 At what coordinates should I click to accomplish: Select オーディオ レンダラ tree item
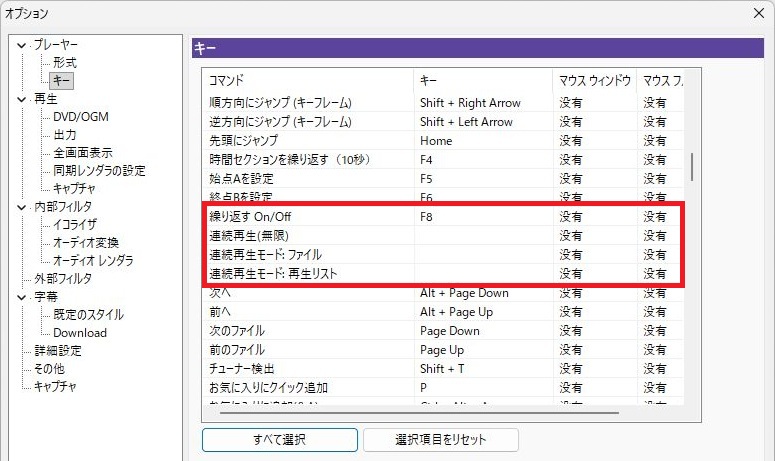93,261
